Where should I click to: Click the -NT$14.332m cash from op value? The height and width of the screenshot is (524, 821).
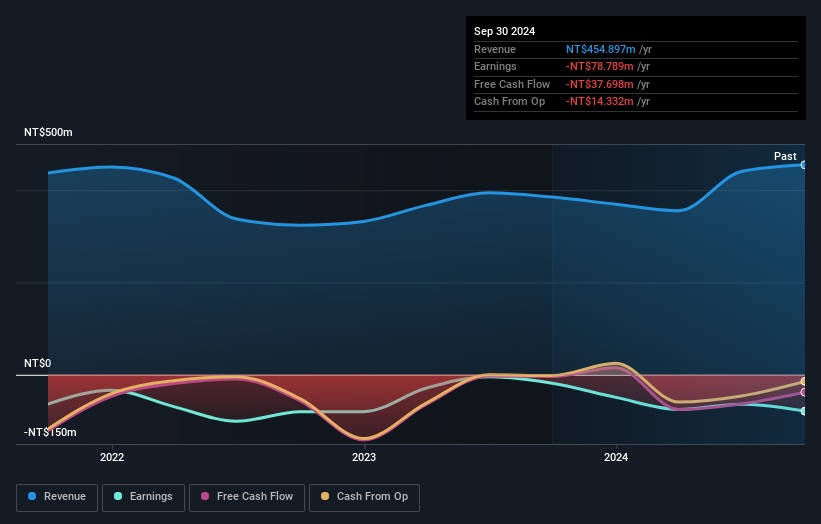600,102
